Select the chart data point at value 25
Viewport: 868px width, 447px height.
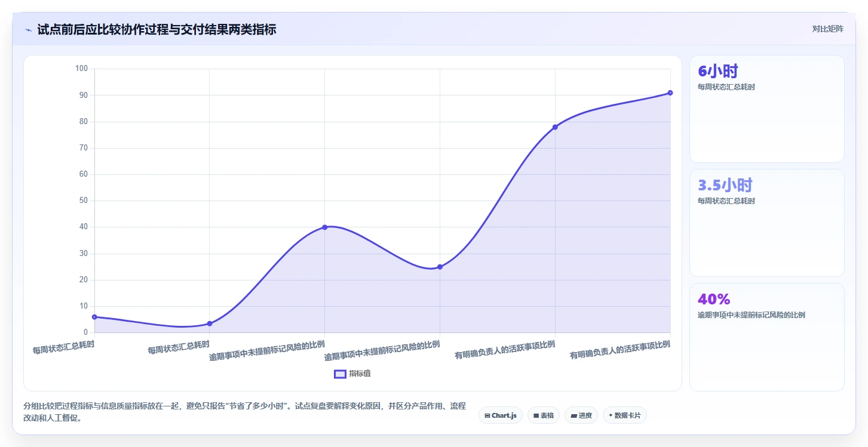(440, 267)
